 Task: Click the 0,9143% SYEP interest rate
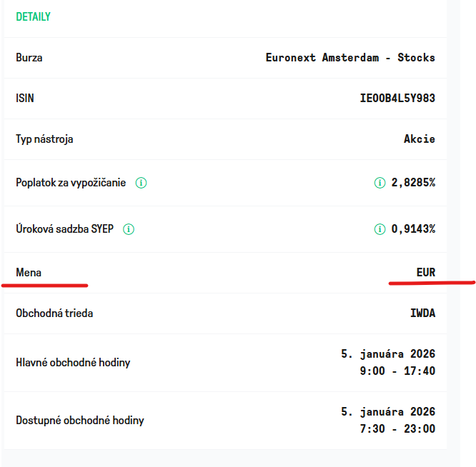click(x=413, y=229)
